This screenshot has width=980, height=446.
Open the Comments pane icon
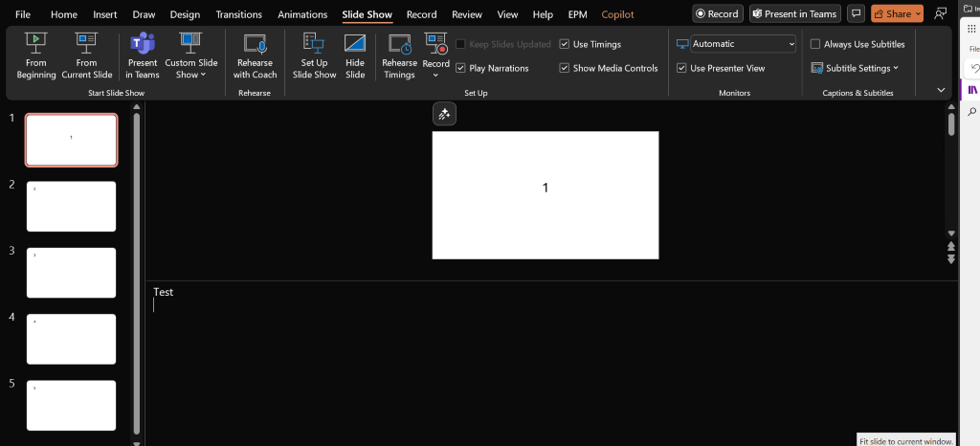click(856, 13)
